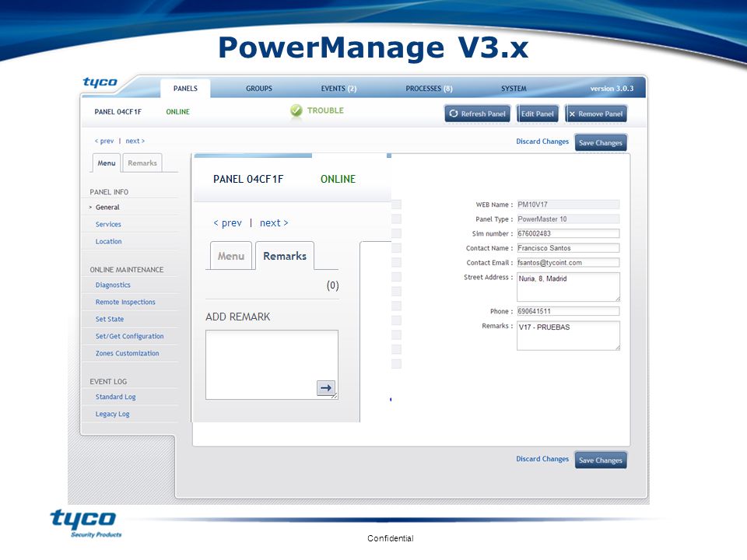Open Standard Log under EVENT LOG
Viewport: 747px width, 560px height.
tap(116, 397)
